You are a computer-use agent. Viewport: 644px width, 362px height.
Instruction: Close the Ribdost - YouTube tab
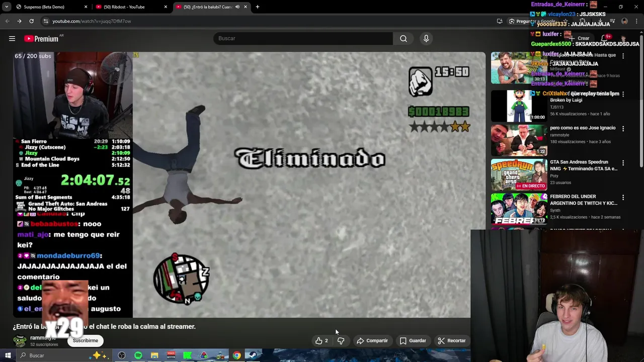[x=166, y=7]
